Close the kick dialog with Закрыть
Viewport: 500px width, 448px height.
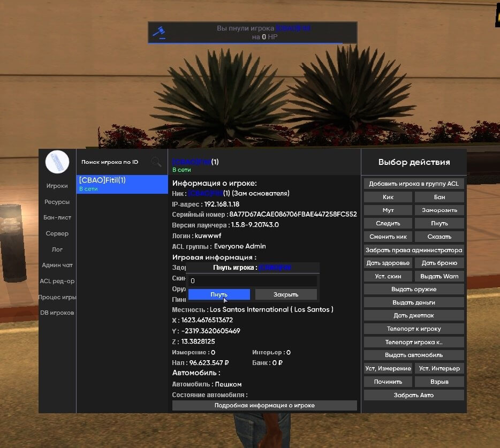pos(286,294)
